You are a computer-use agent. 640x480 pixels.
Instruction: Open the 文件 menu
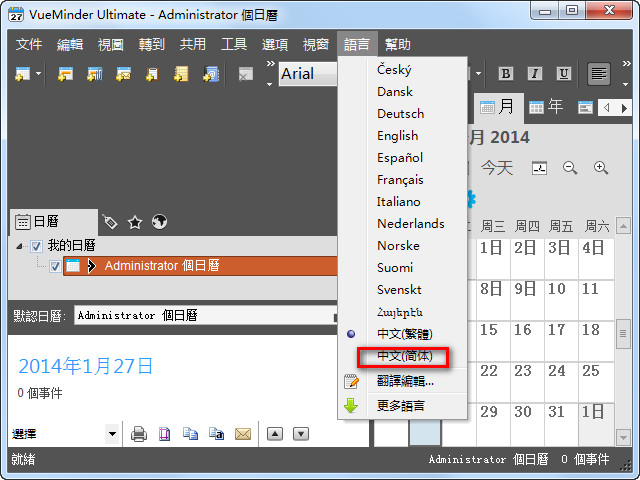pyautogui.click(x=29, y=44)
